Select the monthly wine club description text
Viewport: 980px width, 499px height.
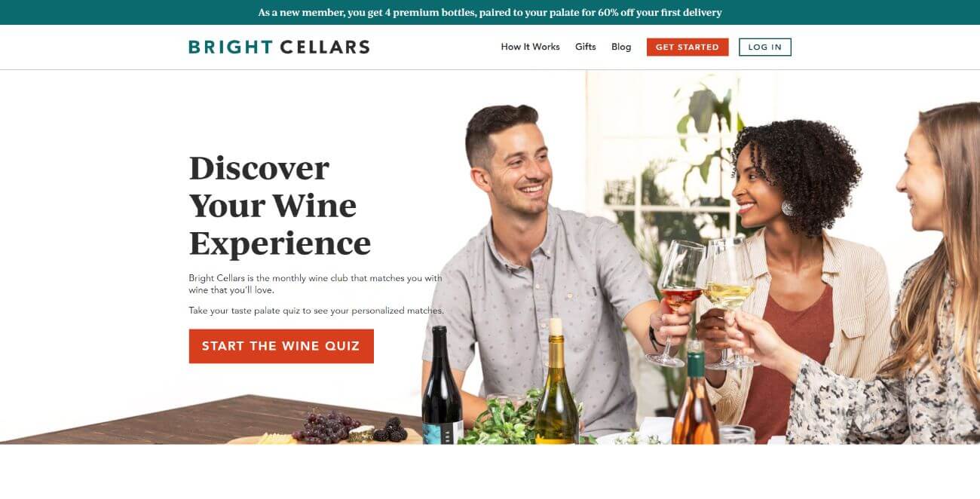[315, 283]
